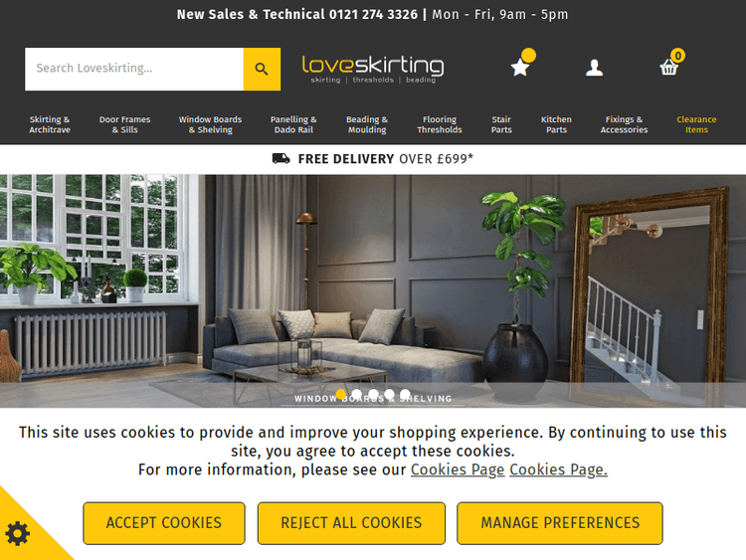This screenshot has width=746, height=560.
Task: Open the user account icon
Action: coord(594,68)
